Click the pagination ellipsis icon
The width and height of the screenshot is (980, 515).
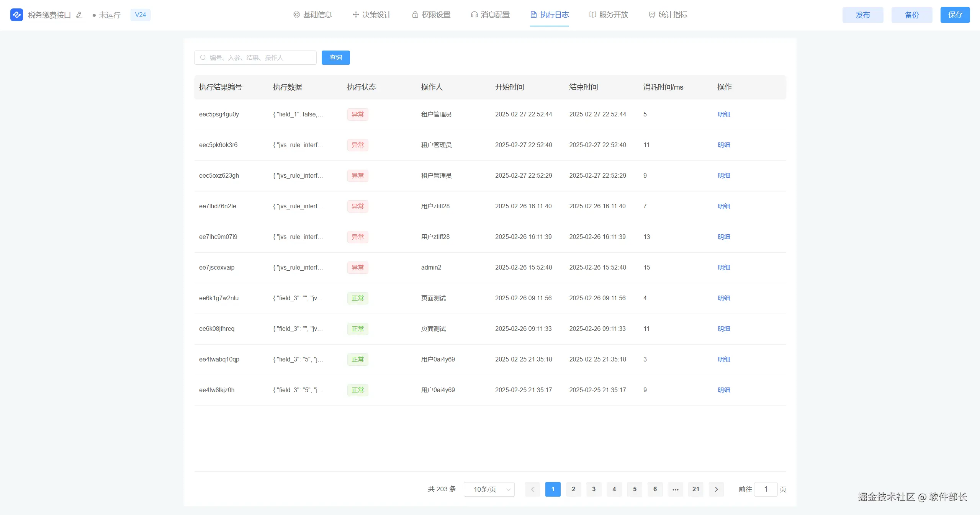(x=675, y=489)
